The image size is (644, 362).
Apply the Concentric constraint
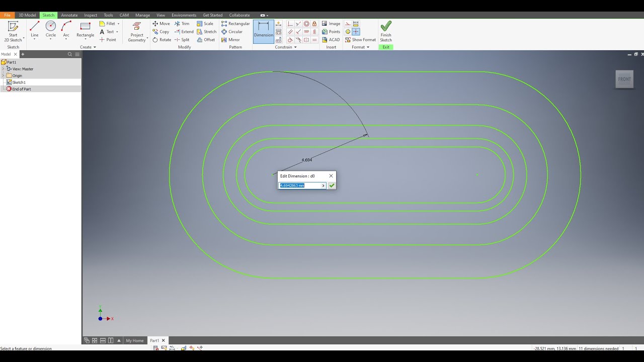(306, 24)
